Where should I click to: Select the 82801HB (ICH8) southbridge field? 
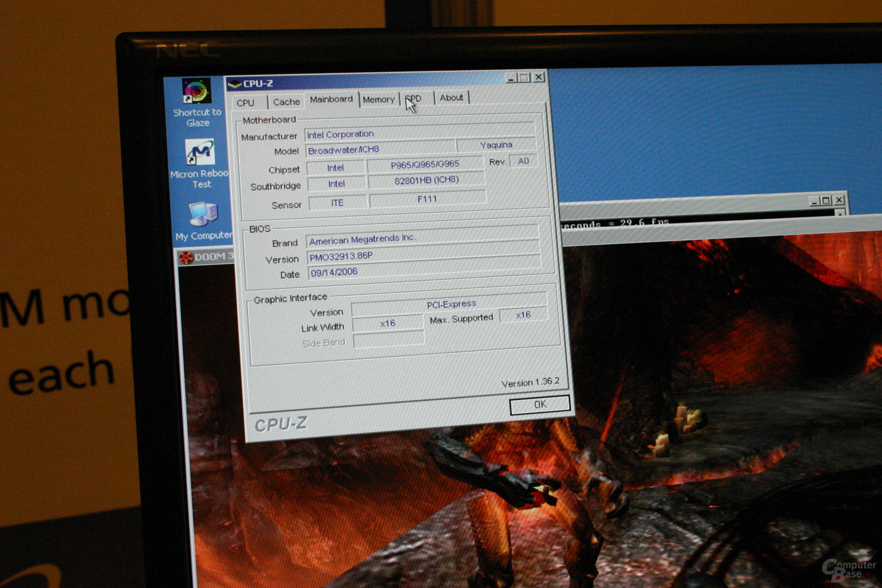pos(427,180)
